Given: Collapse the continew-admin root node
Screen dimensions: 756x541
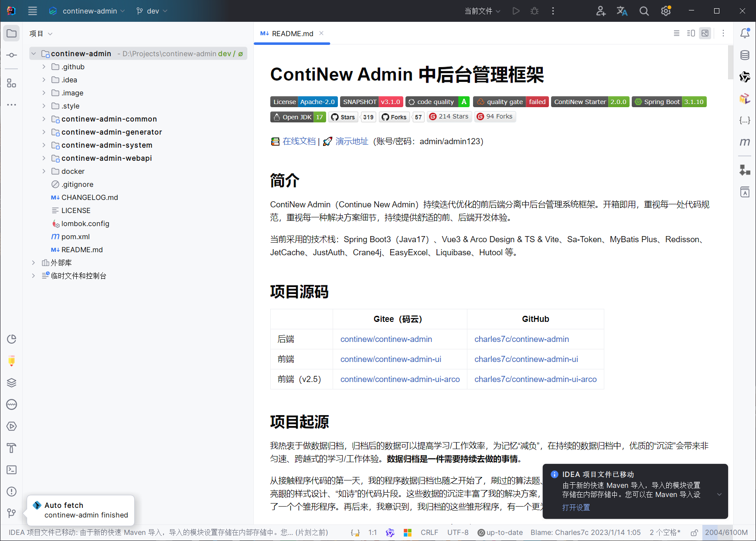Looking at the screenshot, I should coord(33,54).
